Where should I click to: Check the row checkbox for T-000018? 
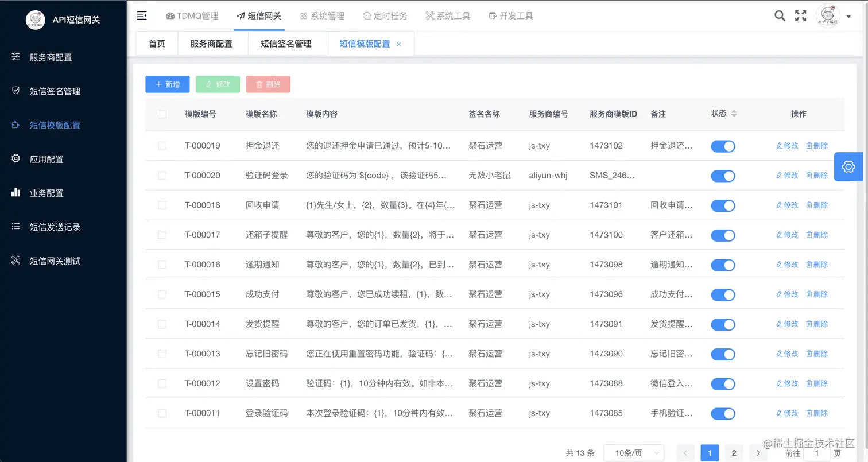tap(162, 205)
